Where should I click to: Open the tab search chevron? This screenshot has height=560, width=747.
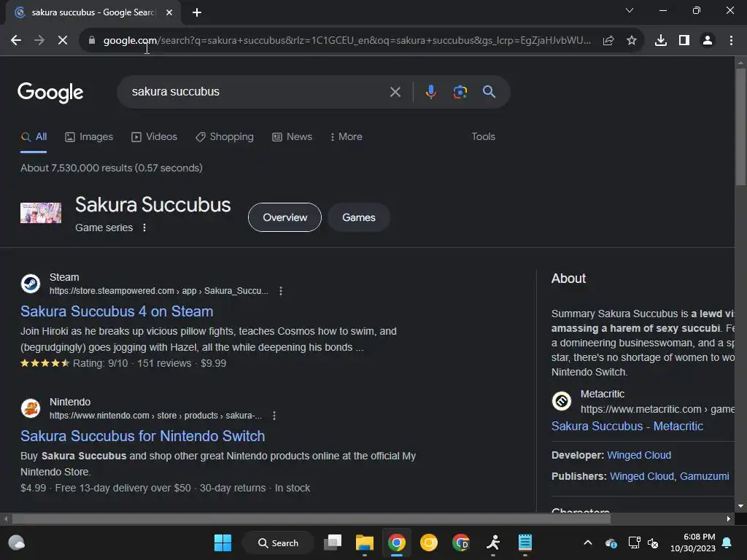630,10
